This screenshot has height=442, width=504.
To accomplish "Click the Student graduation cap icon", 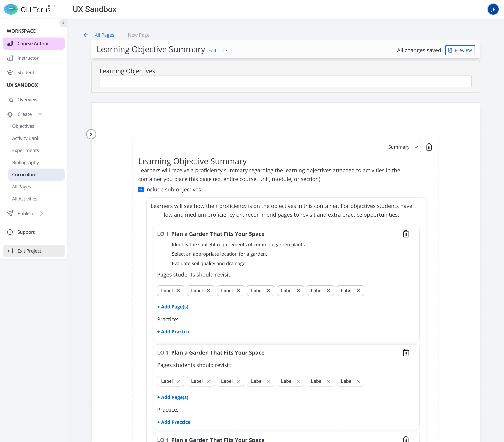I will (10, 72).
